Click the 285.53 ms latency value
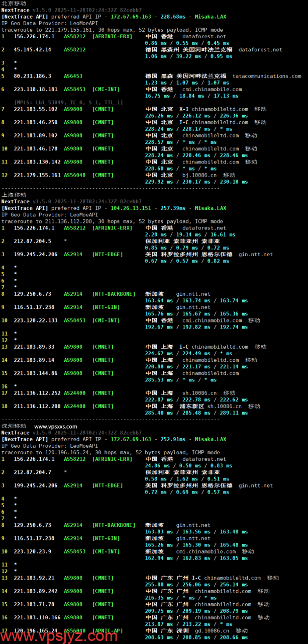 pos(158,380)
